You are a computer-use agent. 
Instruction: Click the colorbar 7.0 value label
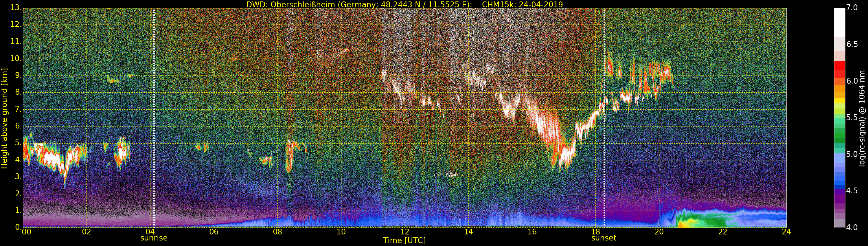pos(852,8)
